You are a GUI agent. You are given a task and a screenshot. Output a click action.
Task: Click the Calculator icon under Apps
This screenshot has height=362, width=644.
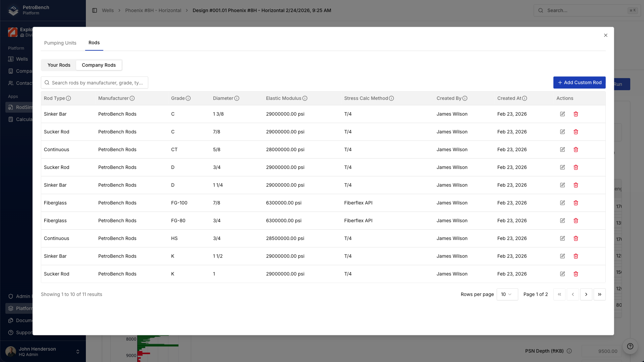11,119
